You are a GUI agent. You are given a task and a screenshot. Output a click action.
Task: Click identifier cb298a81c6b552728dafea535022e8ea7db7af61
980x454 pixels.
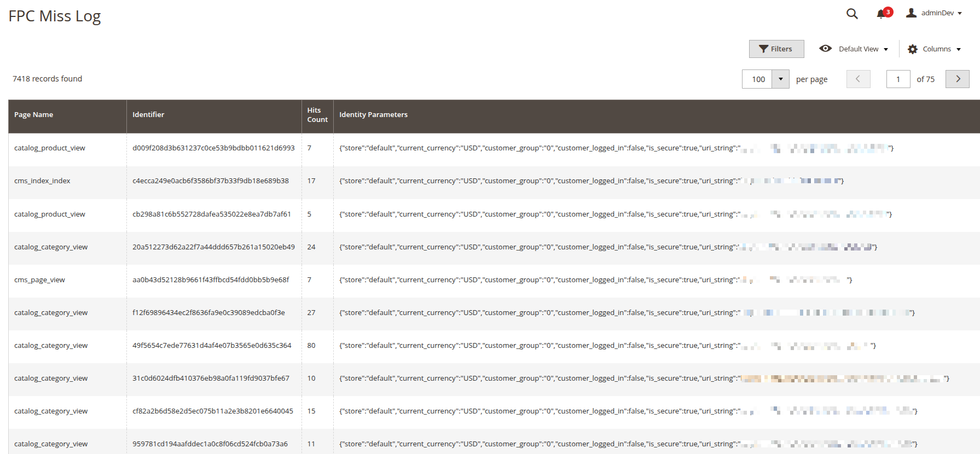pos(212,214)
